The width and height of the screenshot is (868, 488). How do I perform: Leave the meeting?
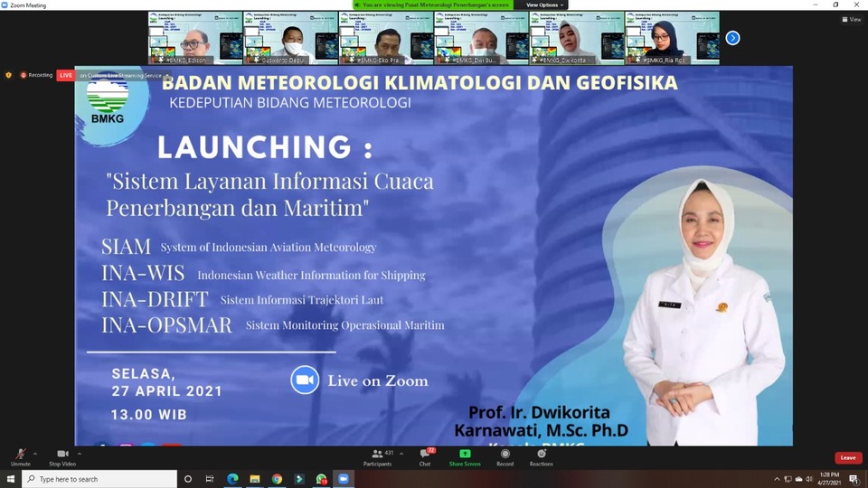point(848,457)
